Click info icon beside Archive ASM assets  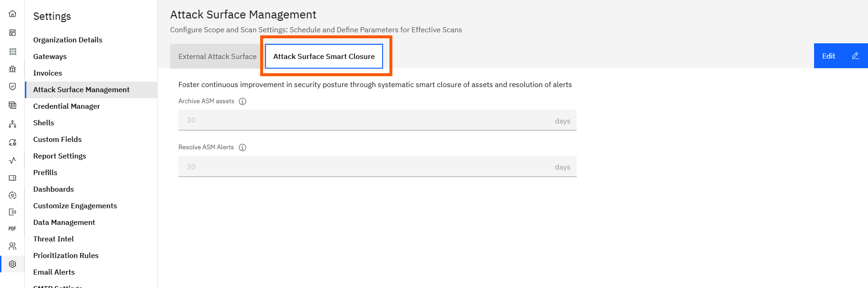pos(242,101)
